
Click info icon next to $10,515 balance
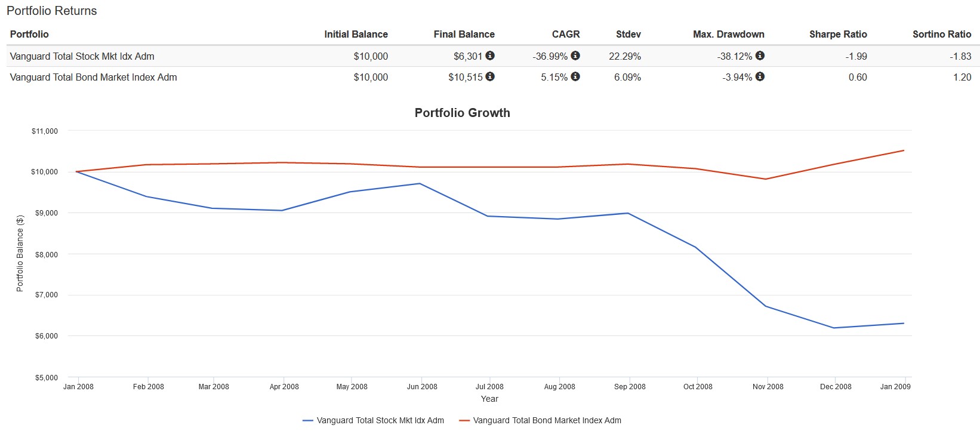490,76
